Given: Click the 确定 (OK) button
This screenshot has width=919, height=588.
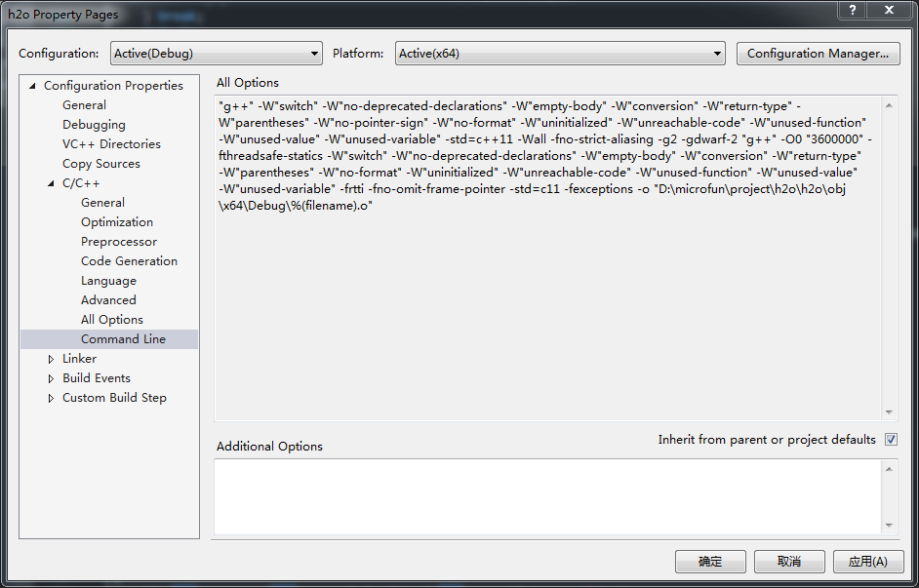Looking at the screenshot, I should coord(710,562).
